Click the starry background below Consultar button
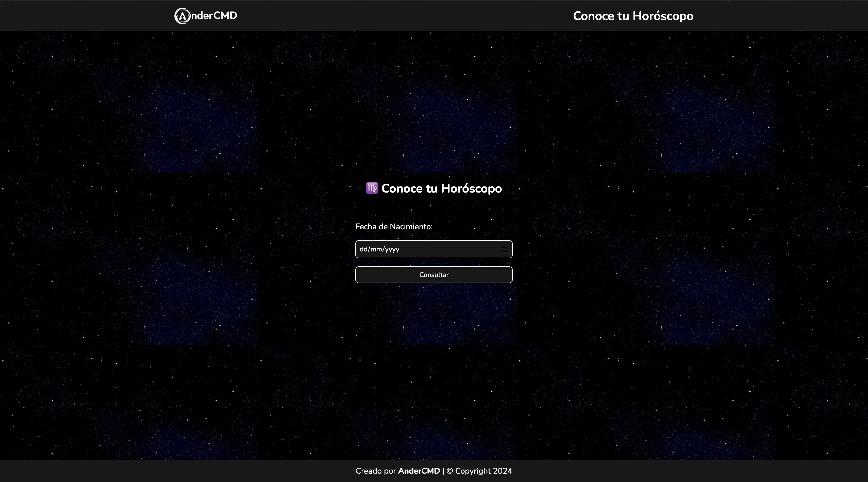This screenshot has width=868, height=482. coord(434,337)
